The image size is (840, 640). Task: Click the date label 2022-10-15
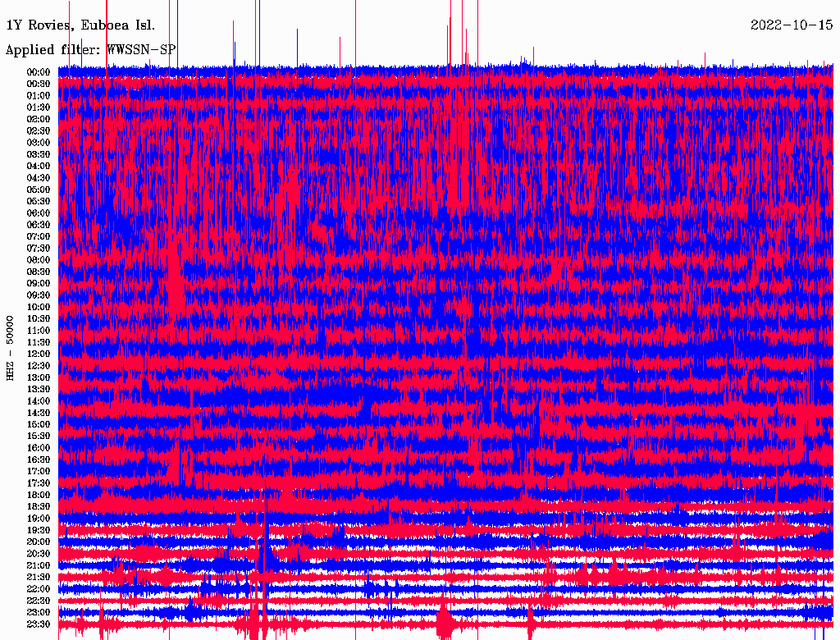tap(791, 25)
